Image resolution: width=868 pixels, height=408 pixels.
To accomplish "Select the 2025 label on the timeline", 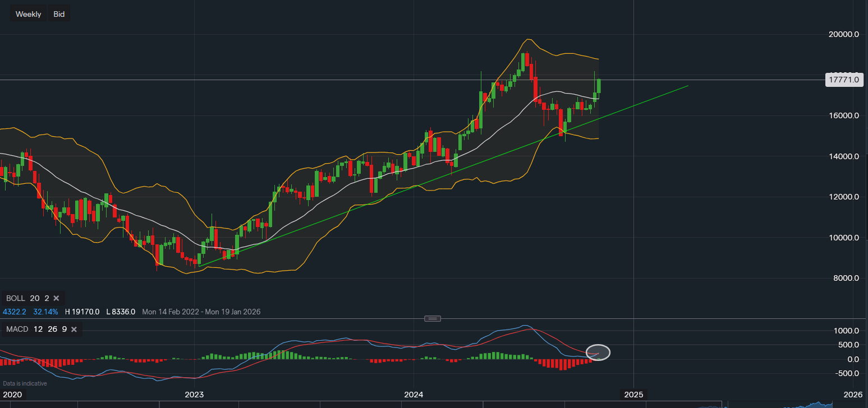I will tap(633, 395).
